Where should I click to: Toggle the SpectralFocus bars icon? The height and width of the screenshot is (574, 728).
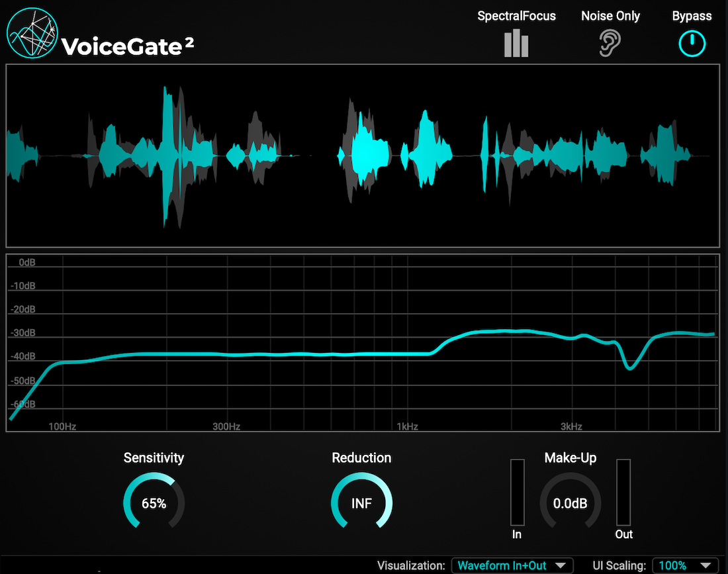pyautogui.click(x=516, y=43)
